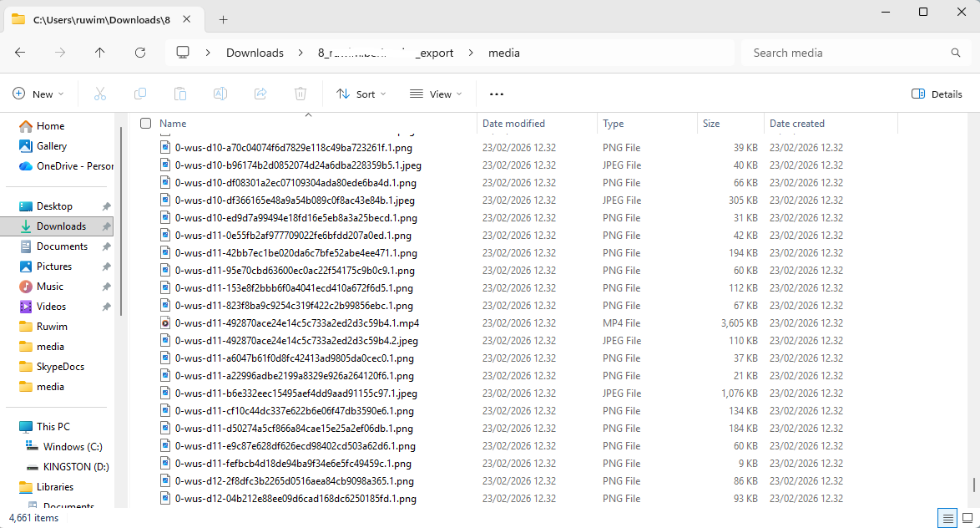Switch to large thumbnails view icon
Viewport: 980px width, 528px height.
[967, 518]
